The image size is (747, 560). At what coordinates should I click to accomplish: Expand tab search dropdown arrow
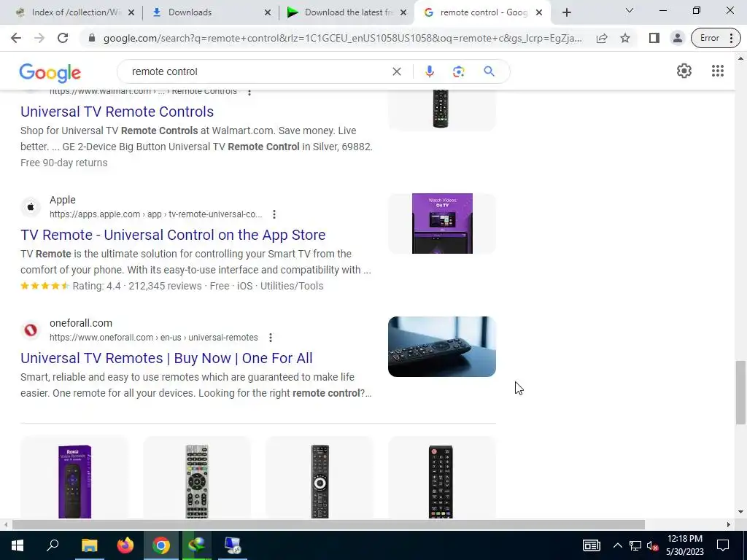[x=630, y=10]
